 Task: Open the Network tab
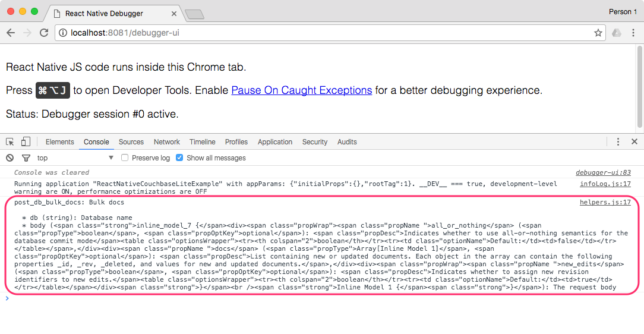pos(167,141)
